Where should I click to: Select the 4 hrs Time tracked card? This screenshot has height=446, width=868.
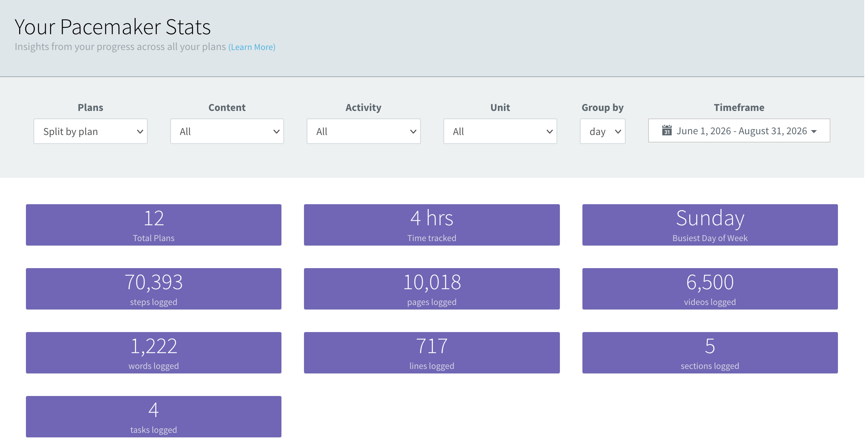432,225
